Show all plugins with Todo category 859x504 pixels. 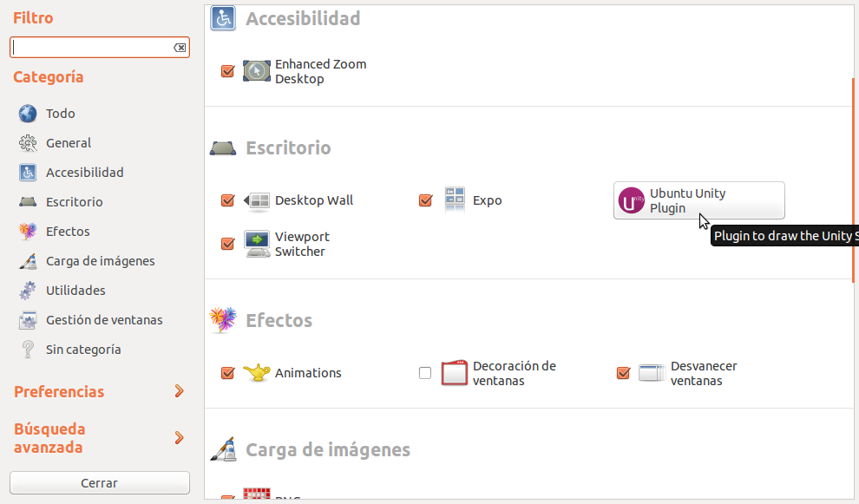(60, 114)
